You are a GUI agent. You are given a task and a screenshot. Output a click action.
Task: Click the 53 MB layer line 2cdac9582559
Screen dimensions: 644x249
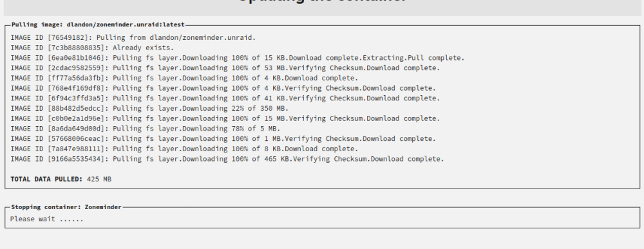point(225,68)
